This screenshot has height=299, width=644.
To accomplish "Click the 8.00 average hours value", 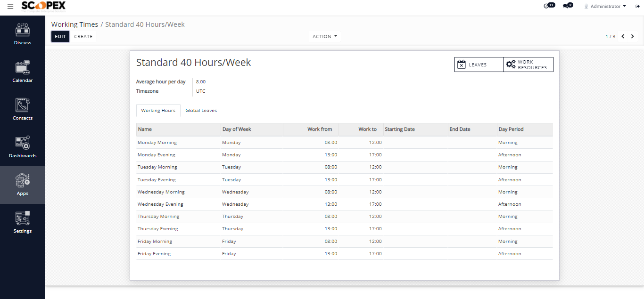I will (201, 82).
